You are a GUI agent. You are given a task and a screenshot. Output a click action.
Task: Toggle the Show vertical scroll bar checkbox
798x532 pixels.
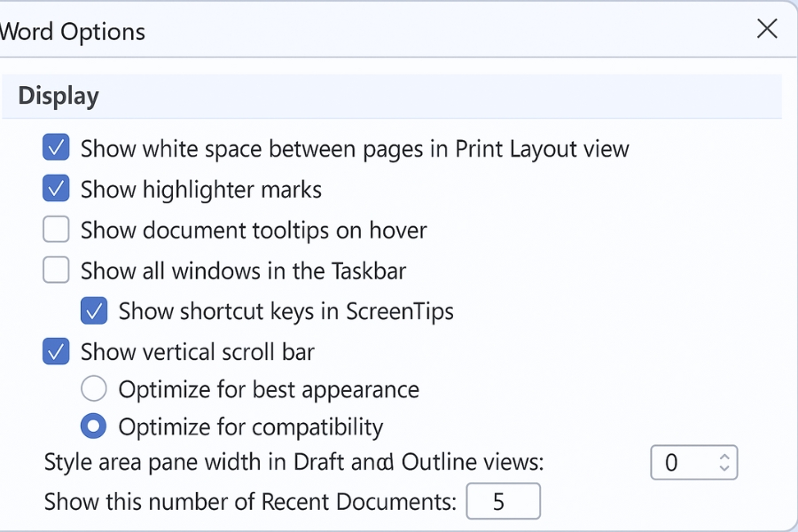[x=56, y=352]
